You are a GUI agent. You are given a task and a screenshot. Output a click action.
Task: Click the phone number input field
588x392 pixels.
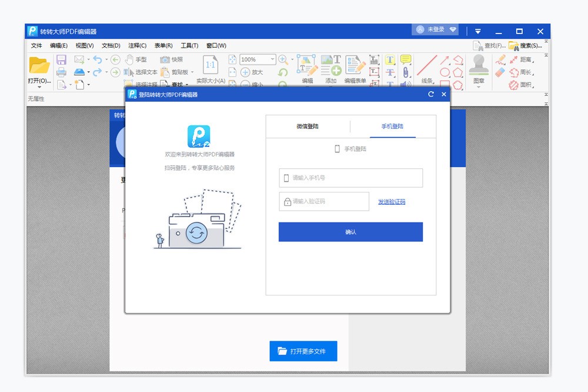(x=350, y=178)
